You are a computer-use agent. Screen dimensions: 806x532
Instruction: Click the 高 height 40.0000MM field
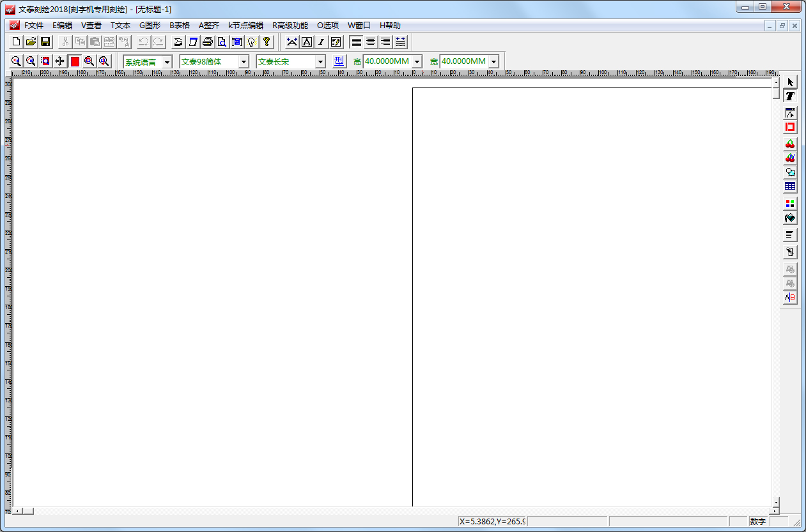[x=388, y=62]
